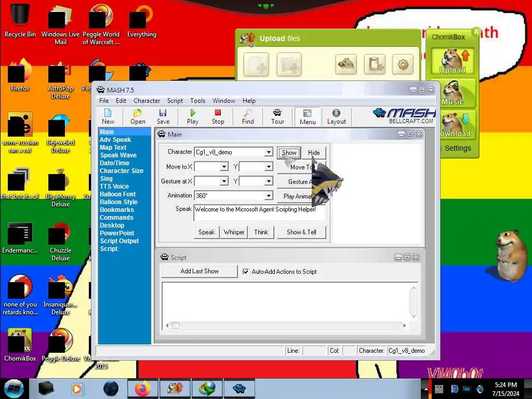Screen dimensions: 532x399
Task: Run the script with the Play icon
Action: [193, 117]
